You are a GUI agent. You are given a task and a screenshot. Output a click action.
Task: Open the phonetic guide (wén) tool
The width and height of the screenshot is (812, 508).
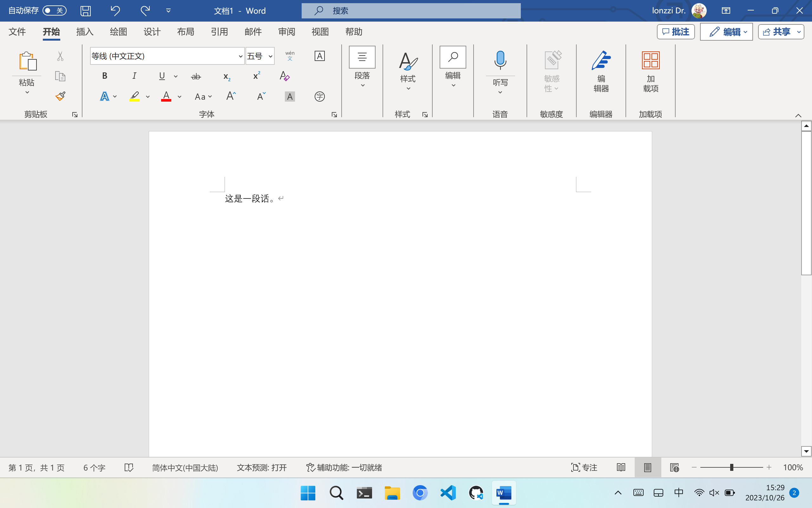(x=290, y=56)
